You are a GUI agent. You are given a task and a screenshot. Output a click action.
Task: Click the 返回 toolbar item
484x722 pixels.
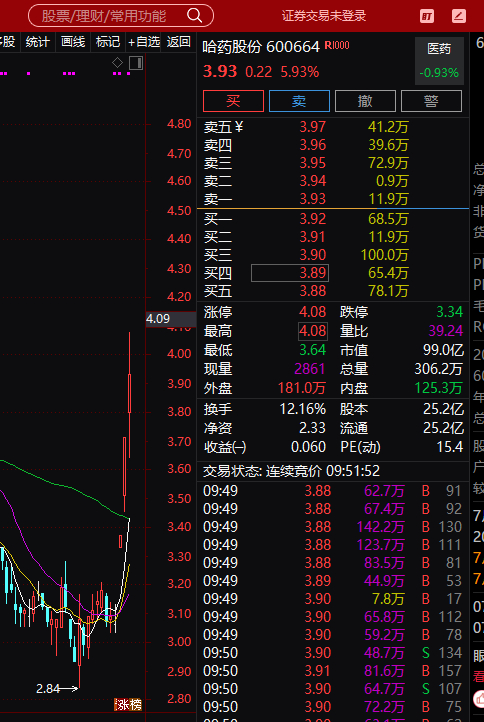pyautogui.click(x=179, y=42)
